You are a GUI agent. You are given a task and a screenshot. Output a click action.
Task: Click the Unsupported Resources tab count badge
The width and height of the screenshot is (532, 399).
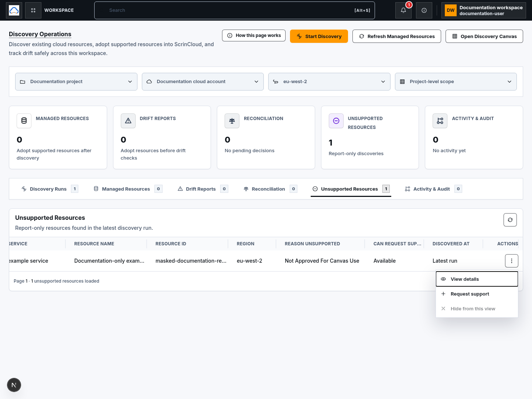coord(386,189)
